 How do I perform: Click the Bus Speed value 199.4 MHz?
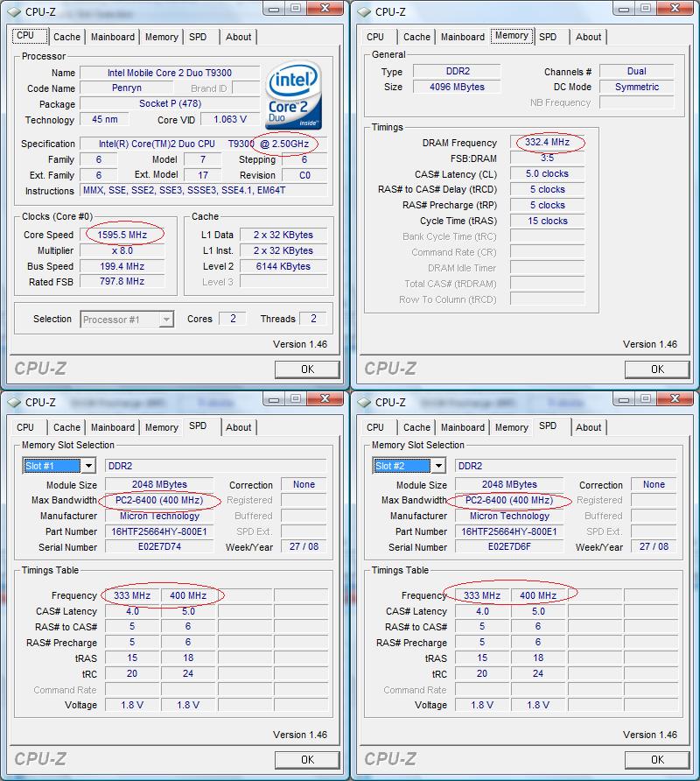[x=122, y=266]
